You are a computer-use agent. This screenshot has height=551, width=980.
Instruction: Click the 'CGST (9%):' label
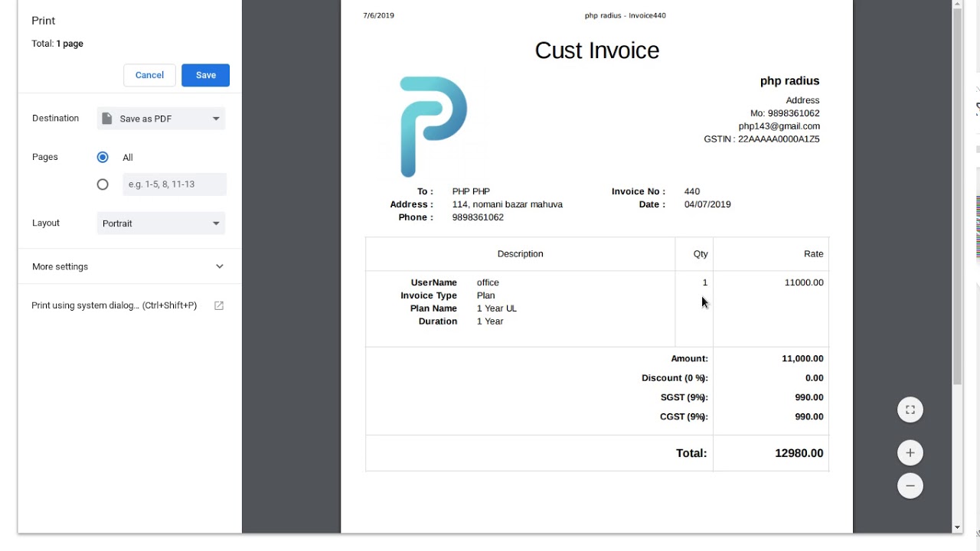tap(684, 417)
